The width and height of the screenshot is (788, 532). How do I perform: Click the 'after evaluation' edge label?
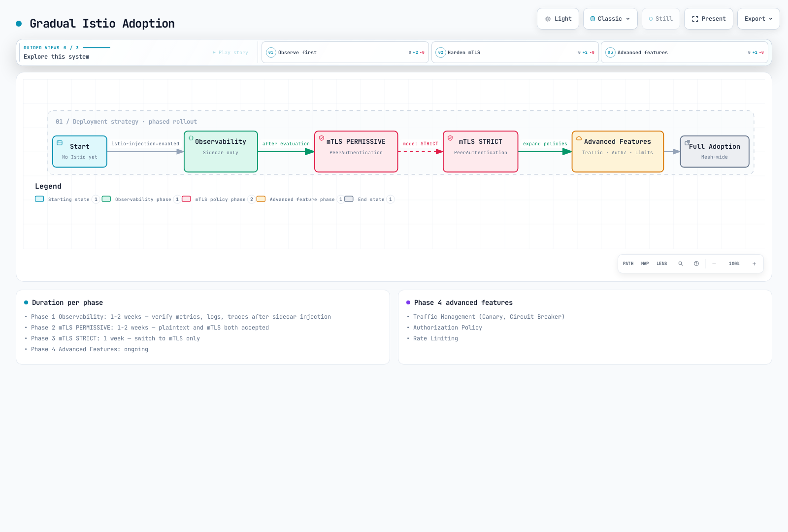(286, 144)
